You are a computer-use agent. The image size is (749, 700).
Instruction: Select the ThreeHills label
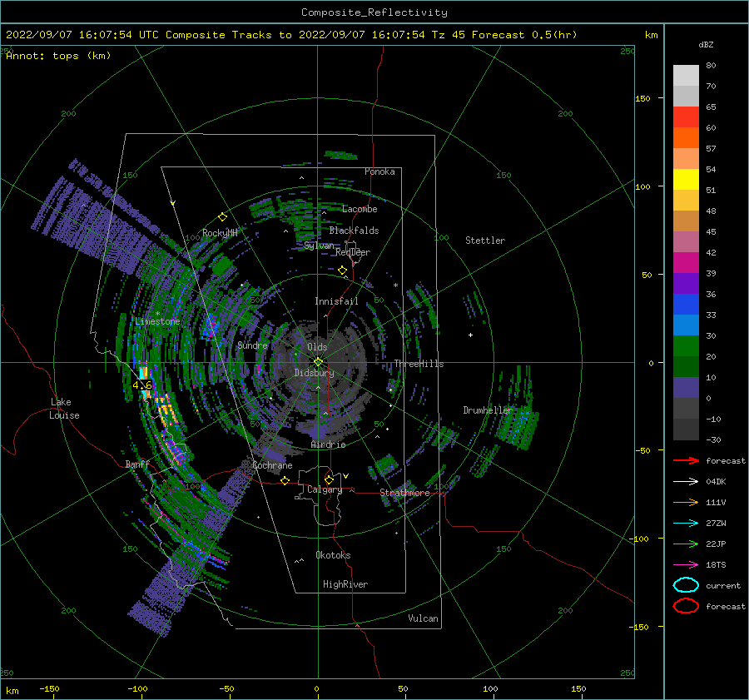point(419,364)
